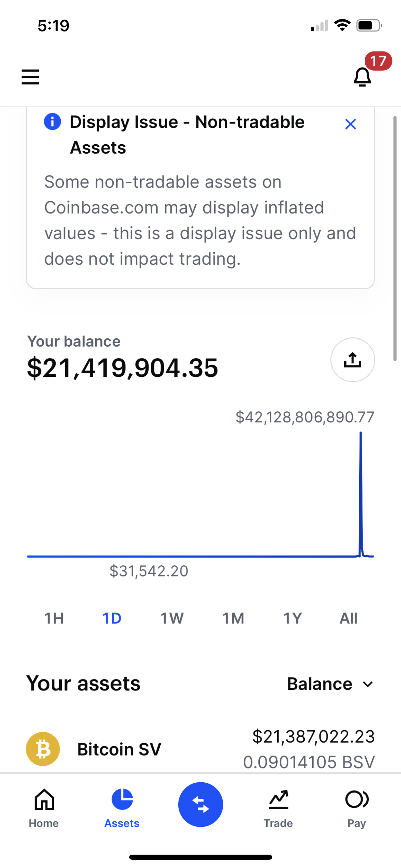The height and width of the screenshot is (868, 401).
Task: Dismiss the Display Issue banner
Action: (350, 124)
